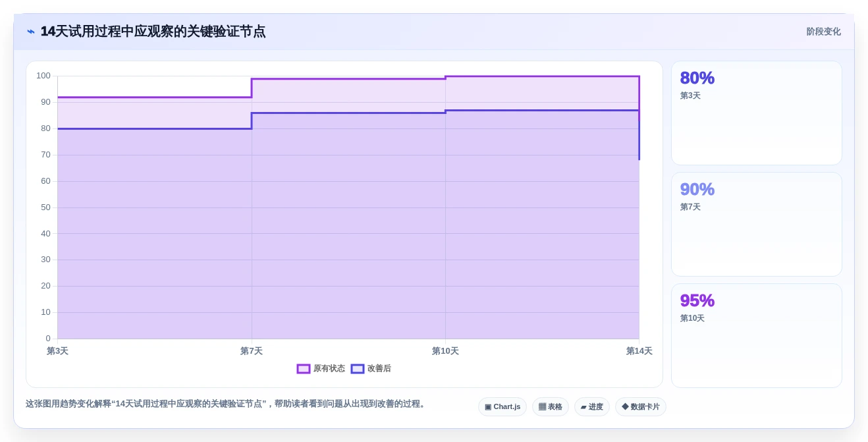
Task: Toggle the 原有状态 legend swatch
Action: 304,369
